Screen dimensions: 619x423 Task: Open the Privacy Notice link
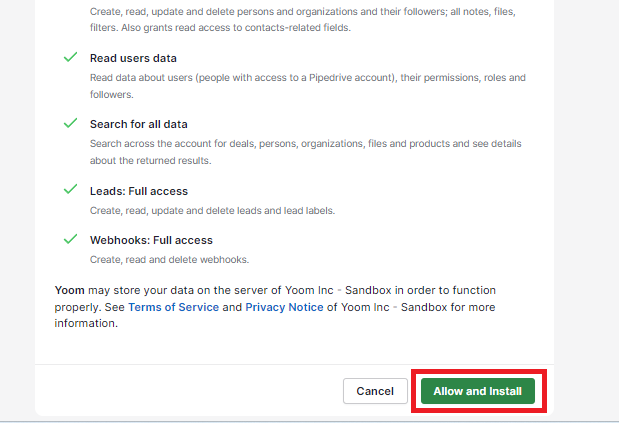pos(284,307)
